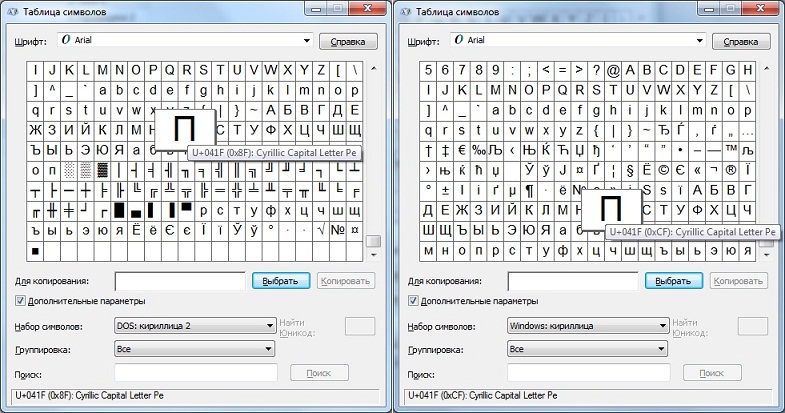
Task: Expand Группировка dropdown in the right window
Action: [x=587, y=349]
